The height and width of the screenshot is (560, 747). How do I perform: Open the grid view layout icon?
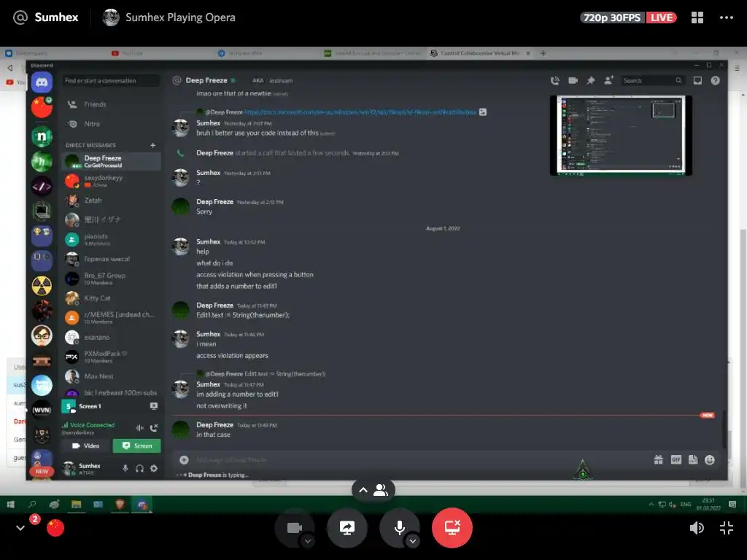tap(697, 17)
